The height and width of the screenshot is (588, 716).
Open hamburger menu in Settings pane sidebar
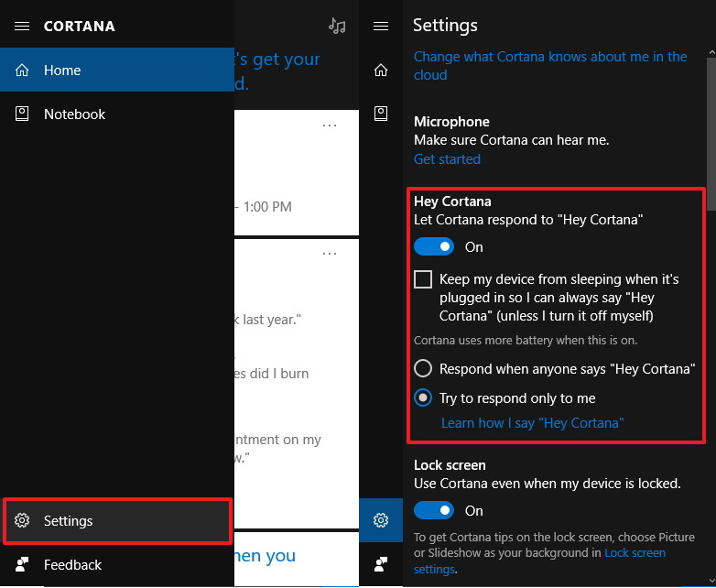coord(381,26)
